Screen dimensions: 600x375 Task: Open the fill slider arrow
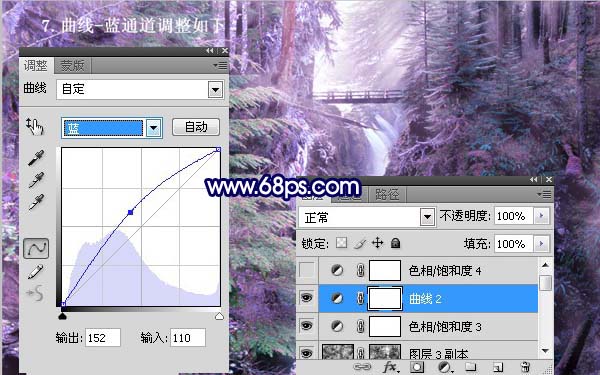coord(541,243)
